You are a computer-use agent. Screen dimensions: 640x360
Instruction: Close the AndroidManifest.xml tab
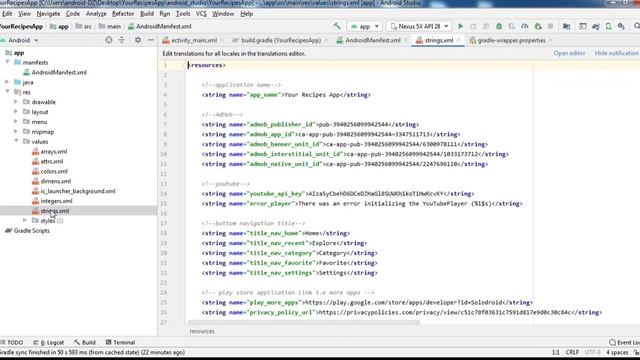coord(406,40)
